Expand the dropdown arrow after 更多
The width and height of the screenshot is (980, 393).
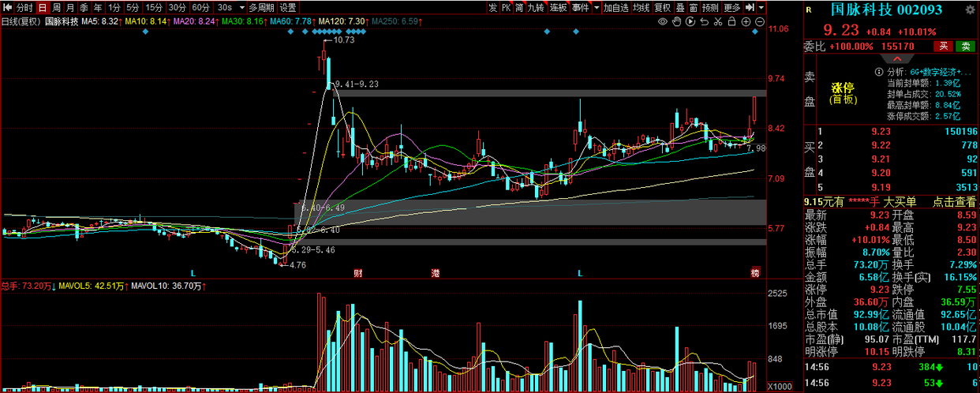761,7
